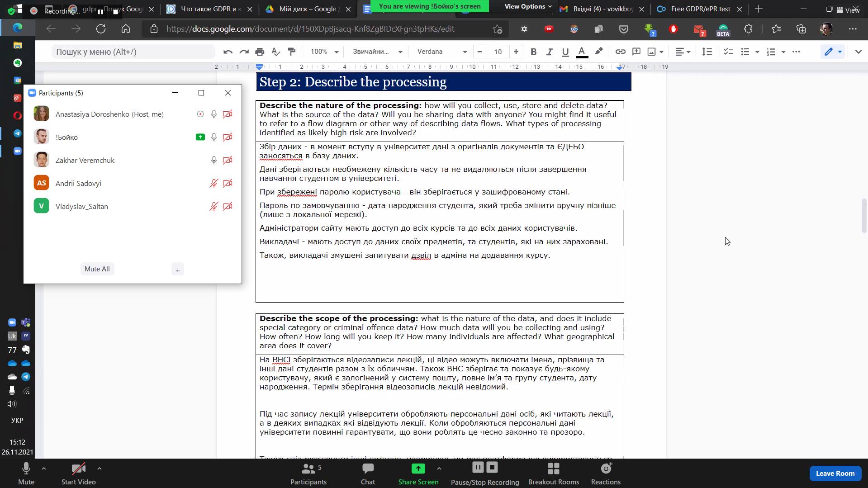This screenshot has width=868, height=488.
Task: Select the paint format roller icon
Action: click(x=292, y=52)
